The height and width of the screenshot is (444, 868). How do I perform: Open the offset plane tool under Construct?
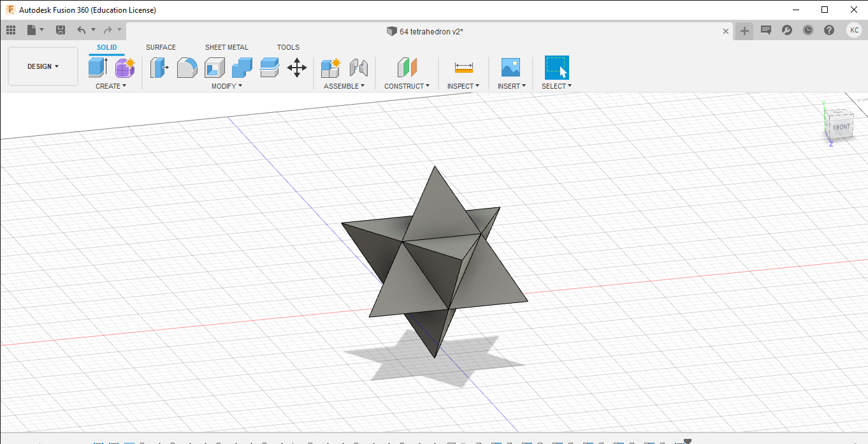tap(407, 67)
